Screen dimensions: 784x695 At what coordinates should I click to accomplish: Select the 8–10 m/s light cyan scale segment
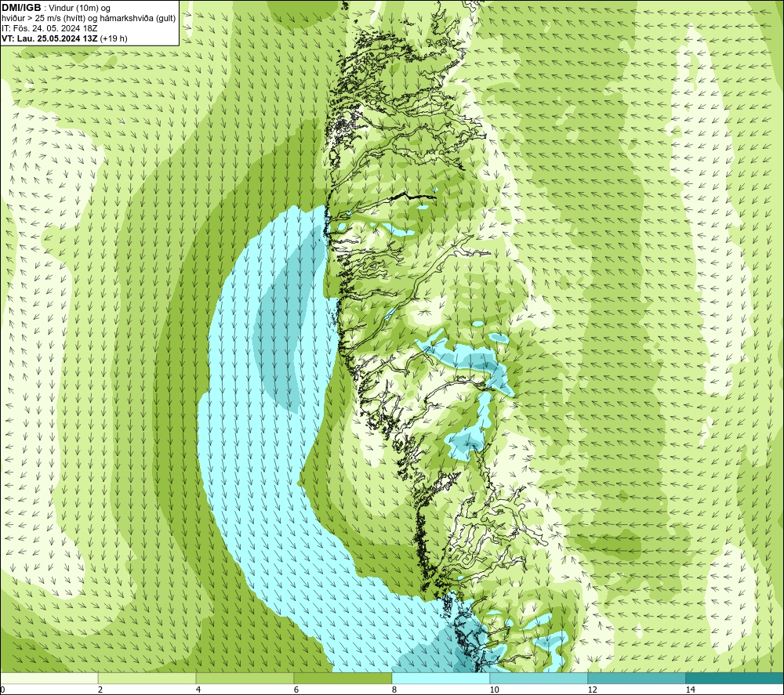[x=441, y=678]
